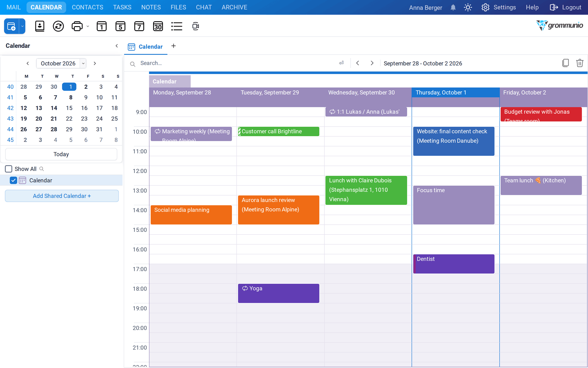This screenshot has width=588, height=368.
Task: Click the Thursday, October 1 day header
Action: (x=455, y=92)
